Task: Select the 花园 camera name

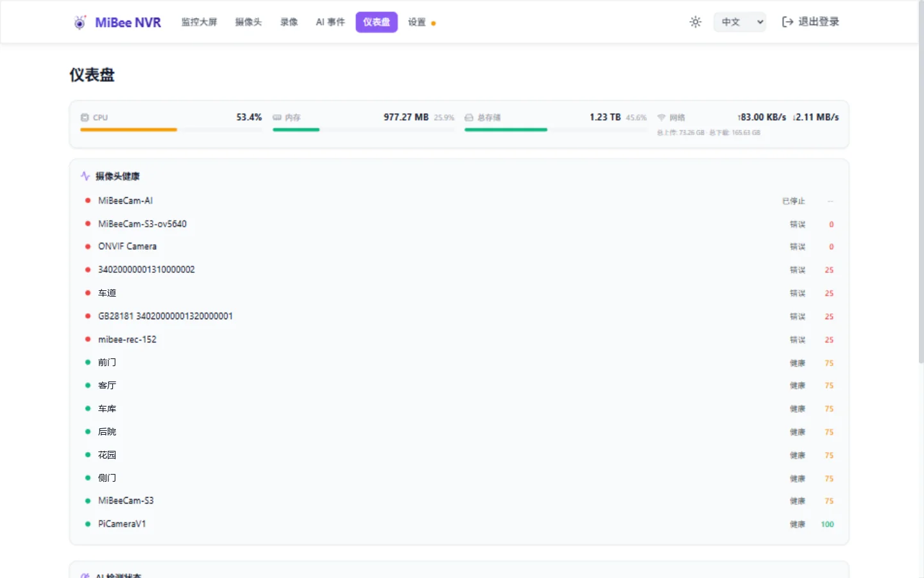Action: 107,455
